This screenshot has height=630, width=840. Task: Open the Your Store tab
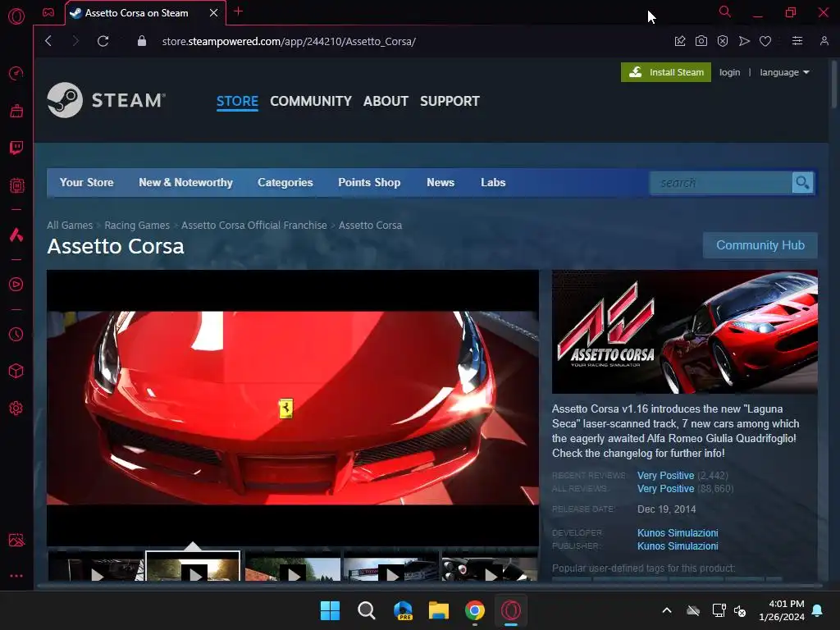[x=86, y=183]
